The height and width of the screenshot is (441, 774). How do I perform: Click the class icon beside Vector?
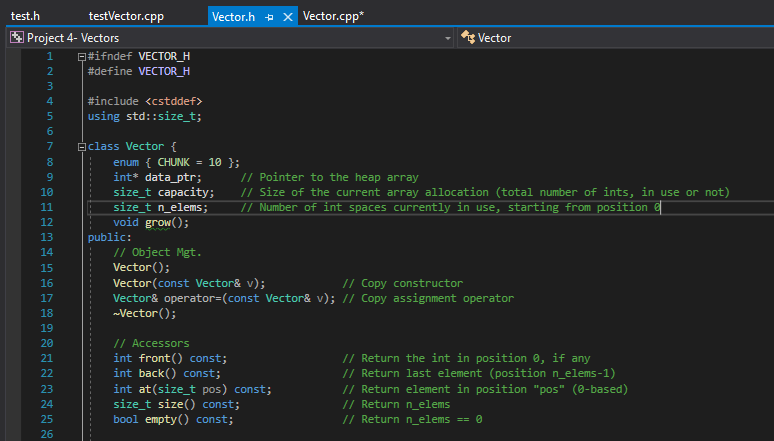pos(468,38)
